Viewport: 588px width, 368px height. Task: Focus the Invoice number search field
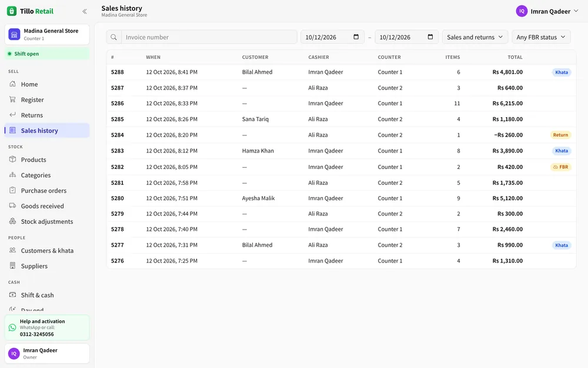[x=209, y=37]
